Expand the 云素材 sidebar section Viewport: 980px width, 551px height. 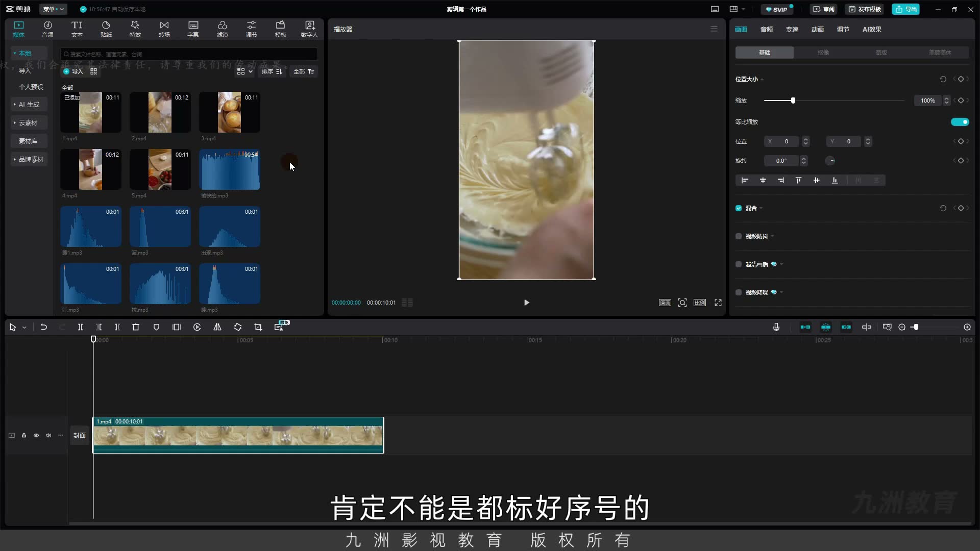tap(29, 122)
